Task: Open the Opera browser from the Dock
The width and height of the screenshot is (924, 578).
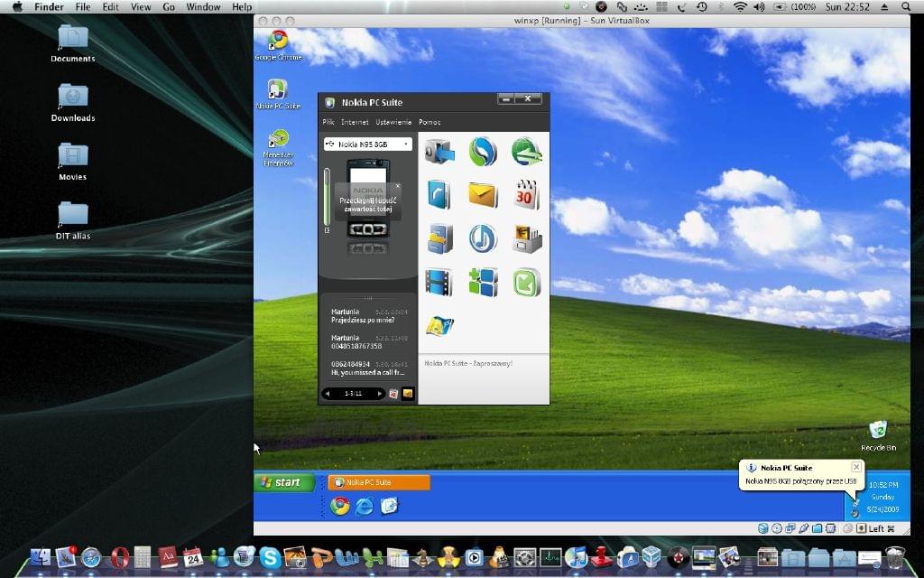Action: pos(118,557)
